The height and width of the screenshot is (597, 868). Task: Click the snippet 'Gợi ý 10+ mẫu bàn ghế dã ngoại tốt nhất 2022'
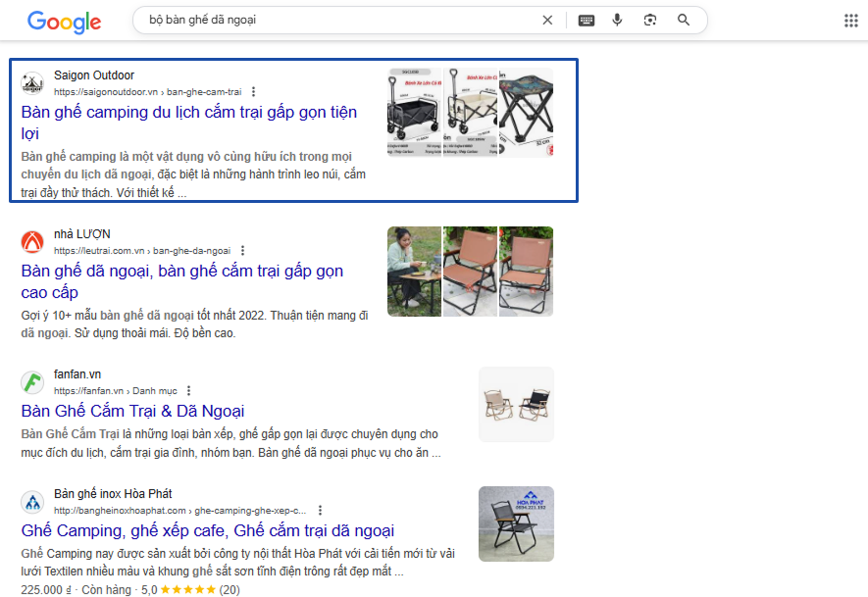click(143, 316)
